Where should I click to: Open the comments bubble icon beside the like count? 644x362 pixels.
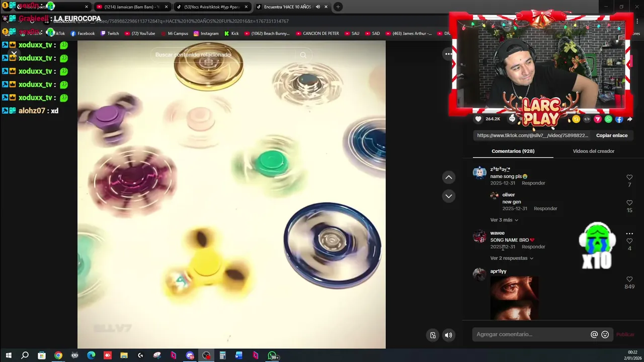pyautogui.click(x=512, y=119)
